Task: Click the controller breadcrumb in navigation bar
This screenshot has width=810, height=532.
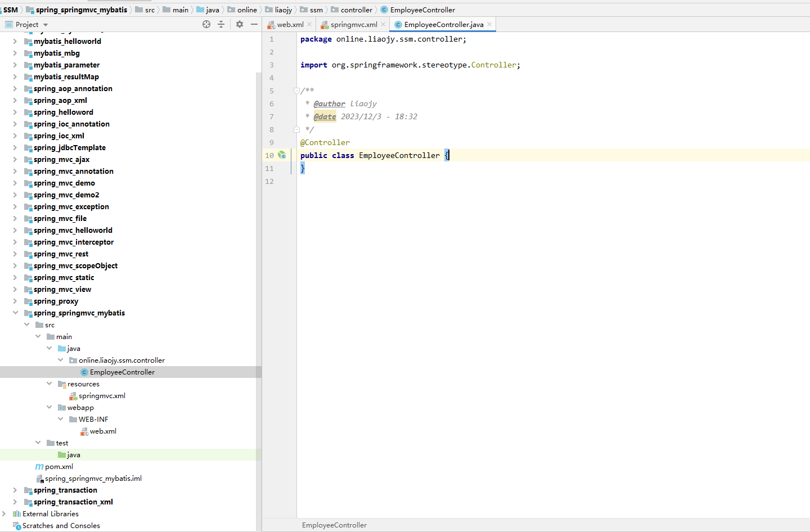Action: pyautogui.click(x=356, y=10)
